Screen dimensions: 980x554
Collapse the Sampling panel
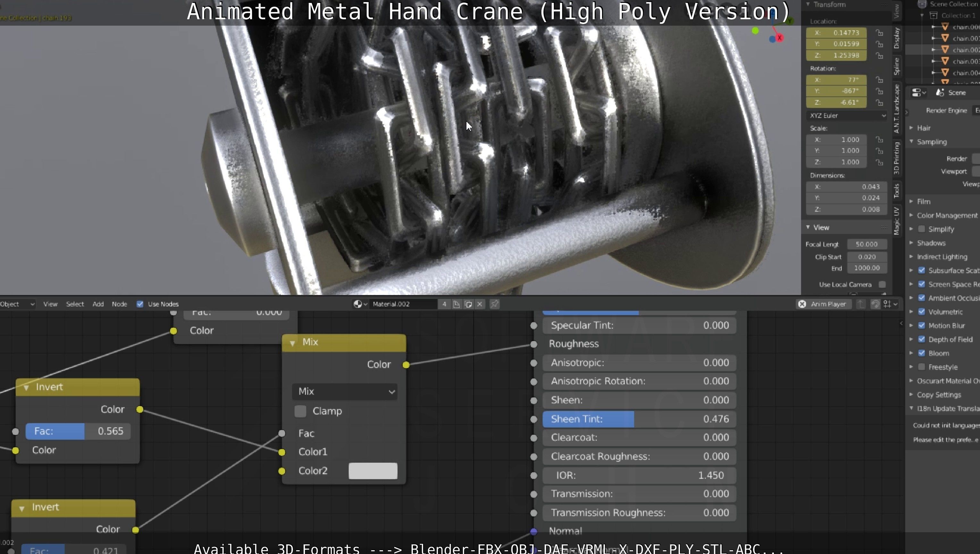911,141
